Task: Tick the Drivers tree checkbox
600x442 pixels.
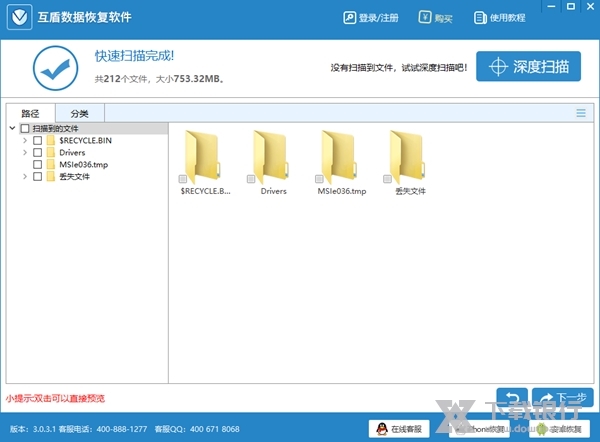Action: [x=38, y=152]
